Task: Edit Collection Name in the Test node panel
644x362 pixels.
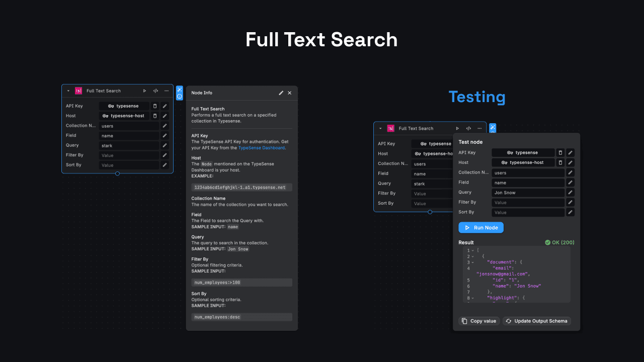Action: pyautogui.click(x=570, y=172)
